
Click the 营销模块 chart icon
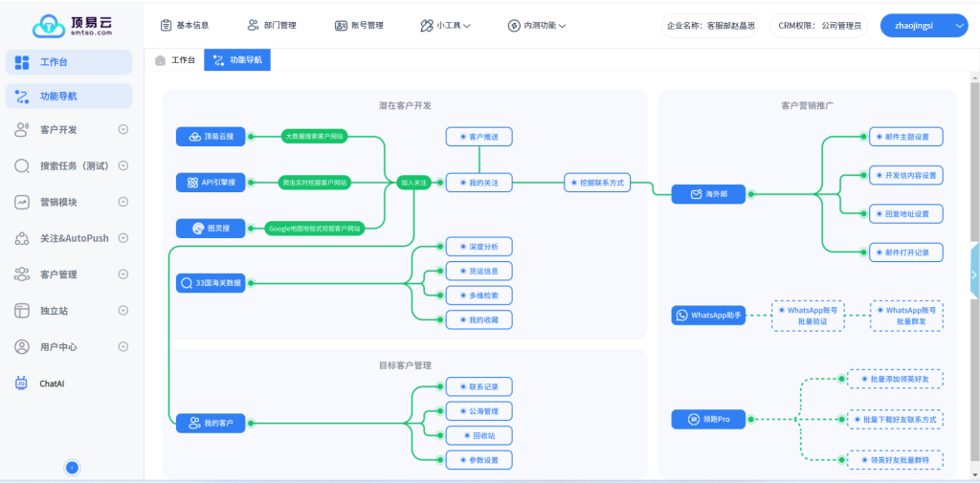point(22,202)
